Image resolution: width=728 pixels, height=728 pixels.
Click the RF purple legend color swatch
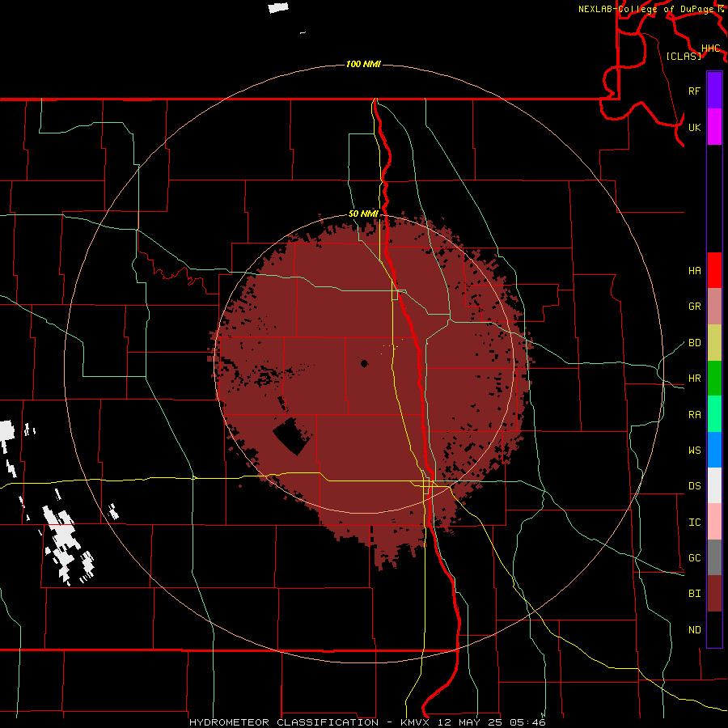coord(714,91)
